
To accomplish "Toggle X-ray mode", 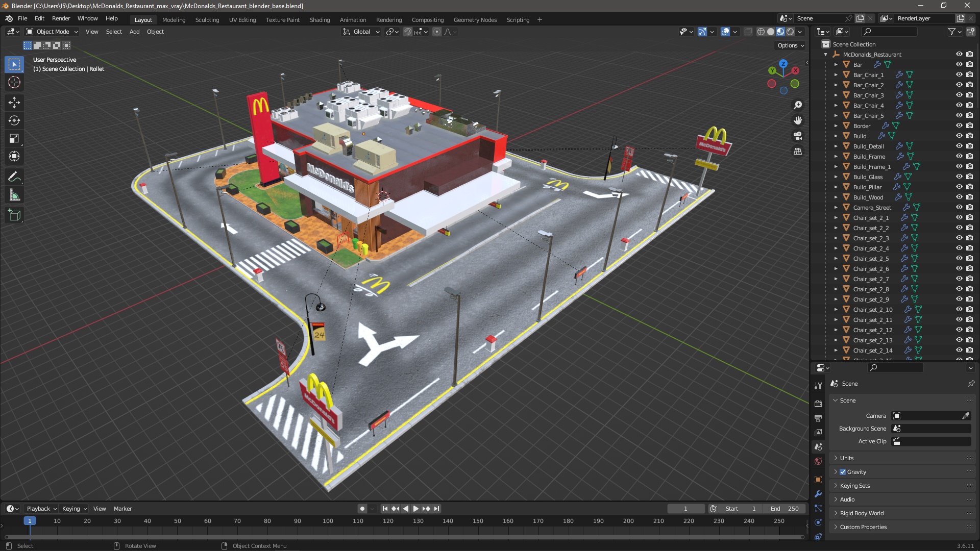I will [x=748, y=32].
